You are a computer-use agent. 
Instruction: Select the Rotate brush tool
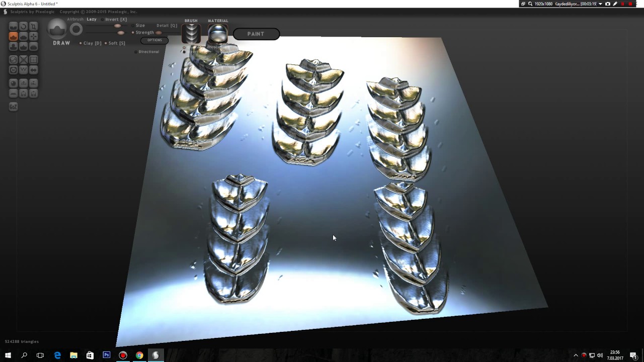click(23, 26)
